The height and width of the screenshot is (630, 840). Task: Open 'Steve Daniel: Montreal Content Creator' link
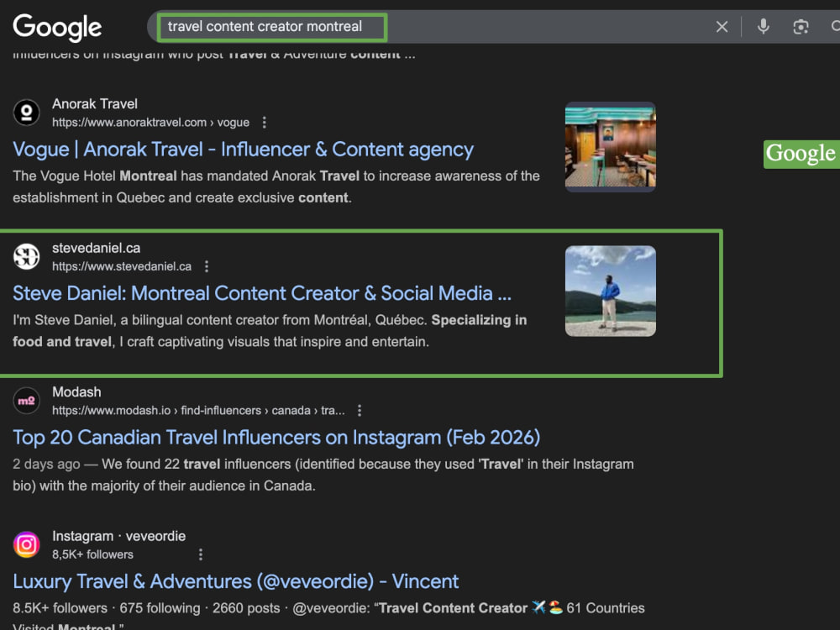tap(262, 293)
